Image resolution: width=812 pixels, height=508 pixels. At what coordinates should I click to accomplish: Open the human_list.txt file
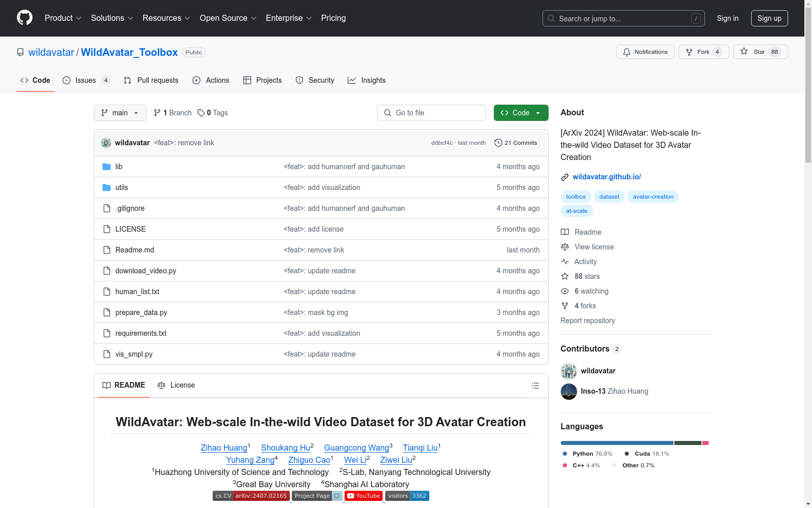137,292
